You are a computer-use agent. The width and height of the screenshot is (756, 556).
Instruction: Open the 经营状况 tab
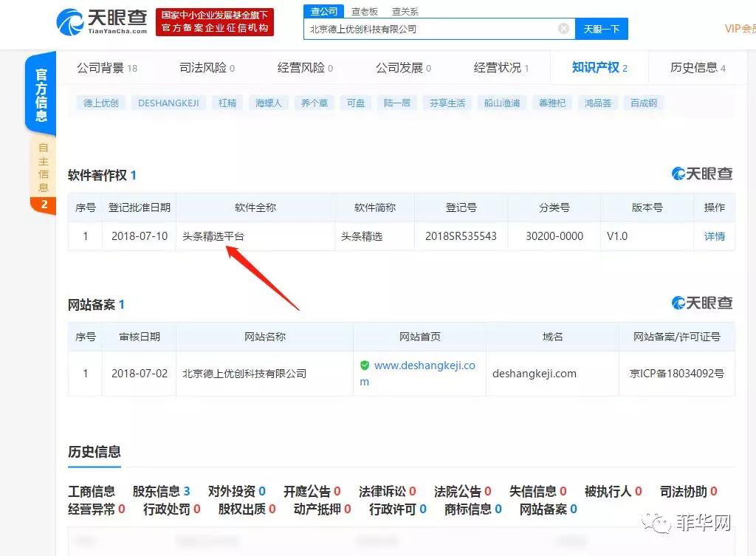[x=501, y=68]
